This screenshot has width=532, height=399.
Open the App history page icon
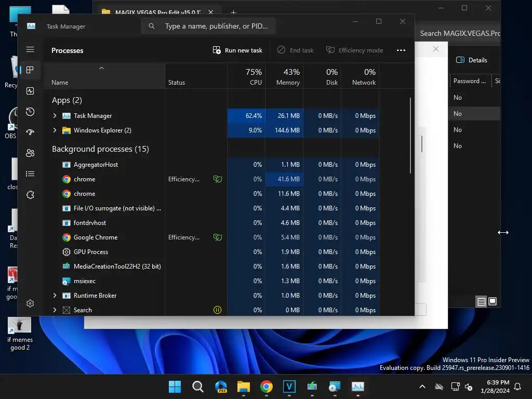(x=30, y=112)
